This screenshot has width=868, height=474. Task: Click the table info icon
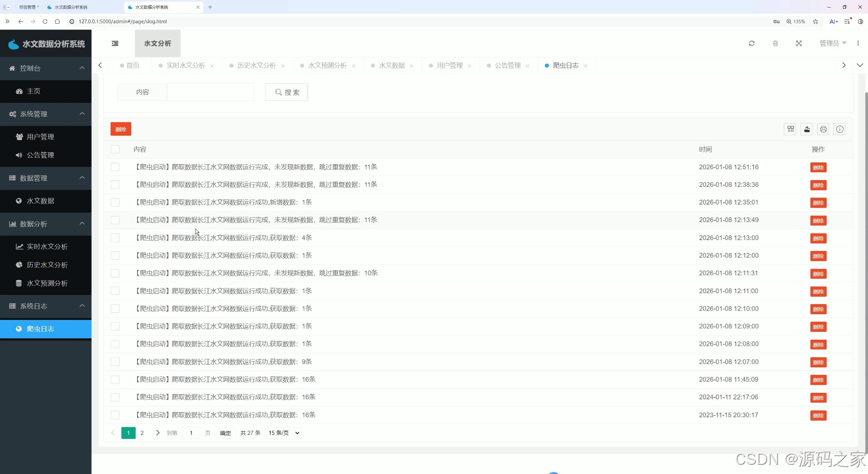click(839, 129)
